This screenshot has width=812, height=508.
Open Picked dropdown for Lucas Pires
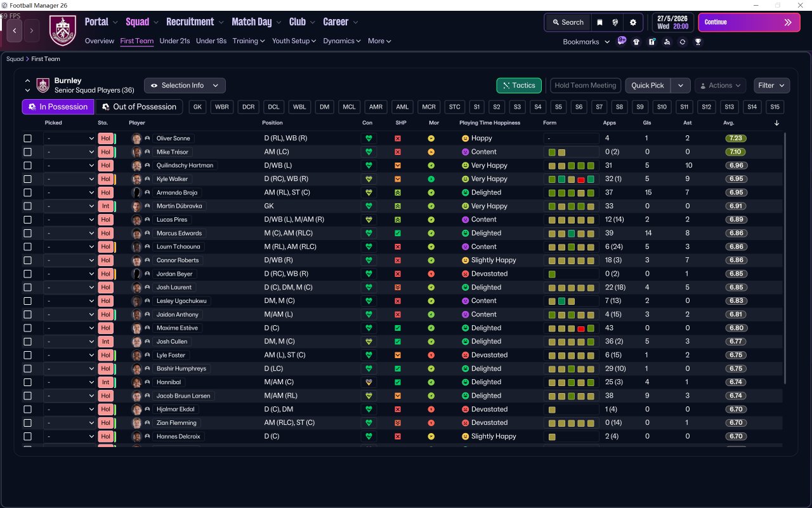(x=70, y=220)
